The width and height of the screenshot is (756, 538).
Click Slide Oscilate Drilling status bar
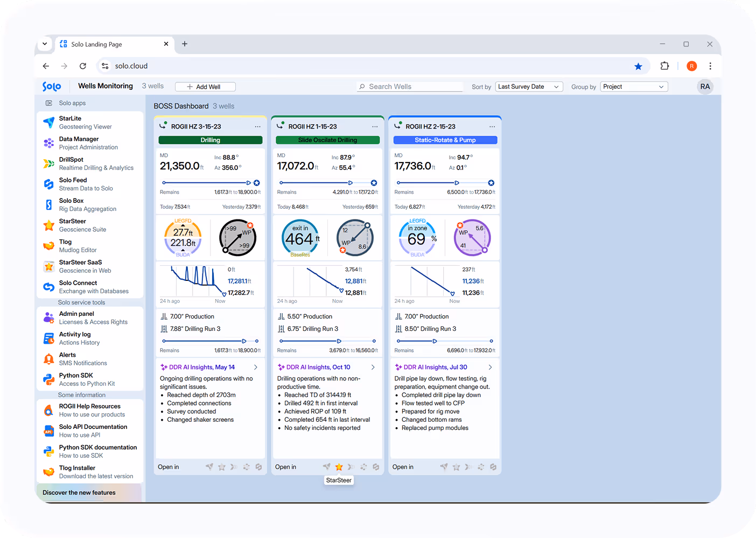click(328, 140)
